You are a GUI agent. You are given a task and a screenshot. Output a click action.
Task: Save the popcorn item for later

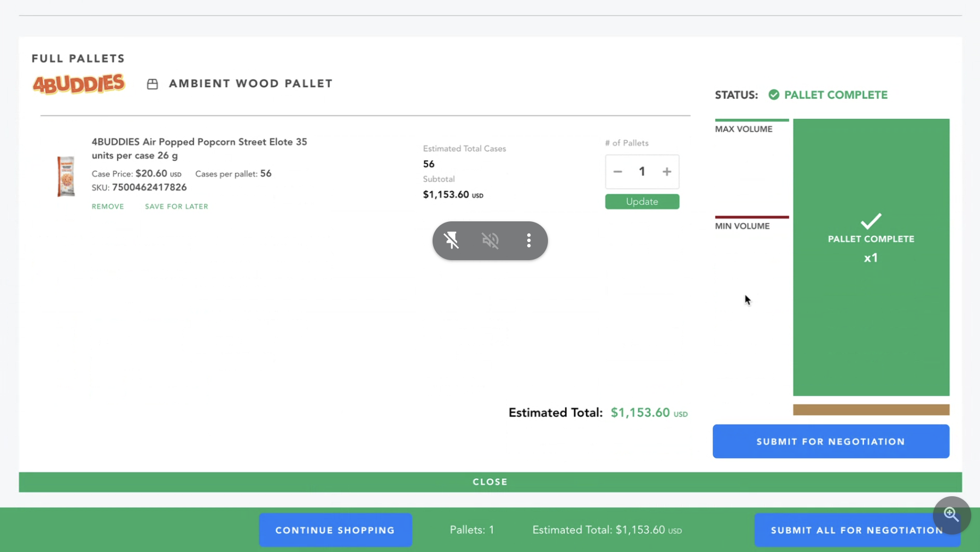(177, 207)
